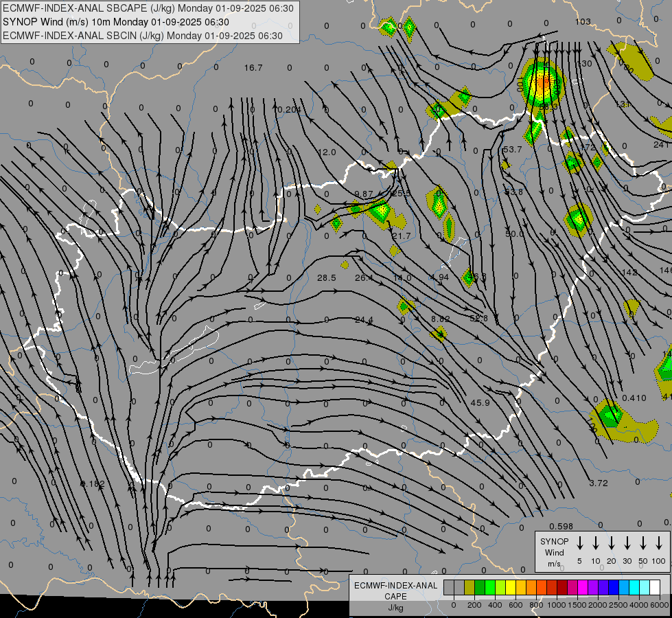
Task: Click the 1000 tick label on CAPE scale
Action: 556,605
